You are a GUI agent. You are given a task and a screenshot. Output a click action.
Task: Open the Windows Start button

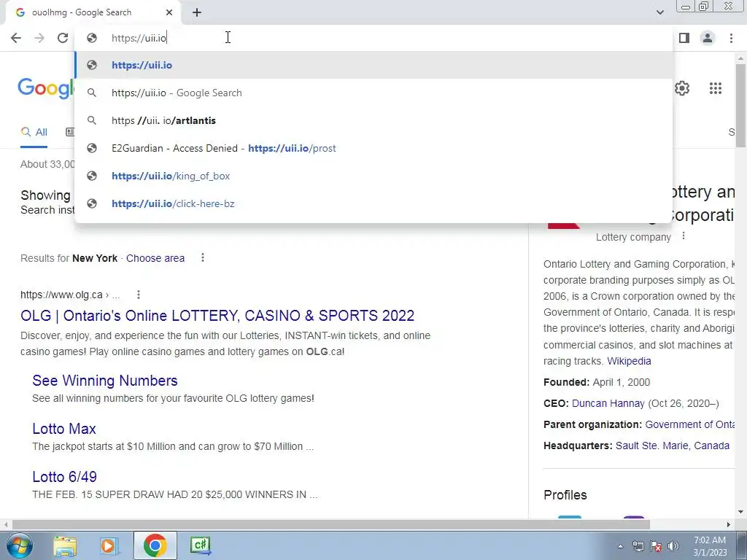pyautogui.click(x=19, y=545)
